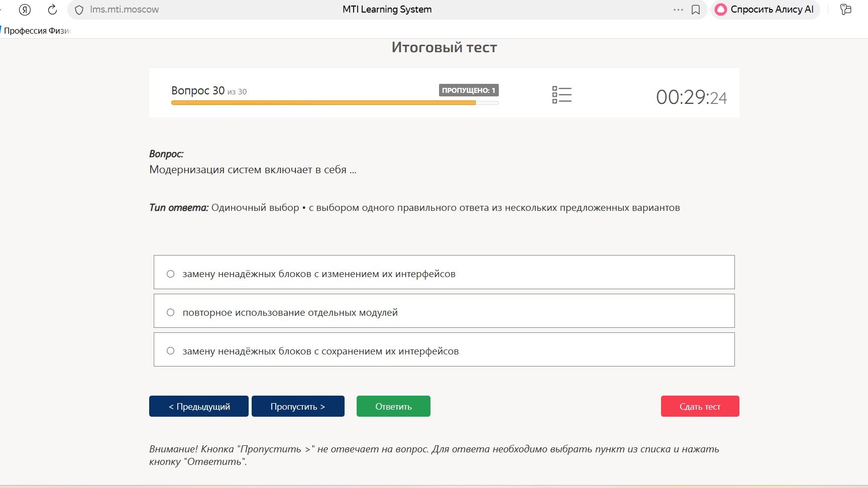
Task: Click the question text Модернизация систем включает
Action: tap(253, 170)
